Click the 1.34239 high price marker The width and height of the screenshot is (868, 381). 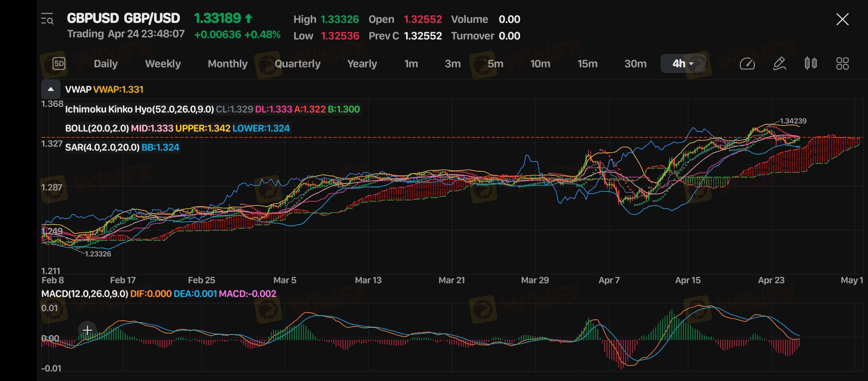(x=793, y=121)
